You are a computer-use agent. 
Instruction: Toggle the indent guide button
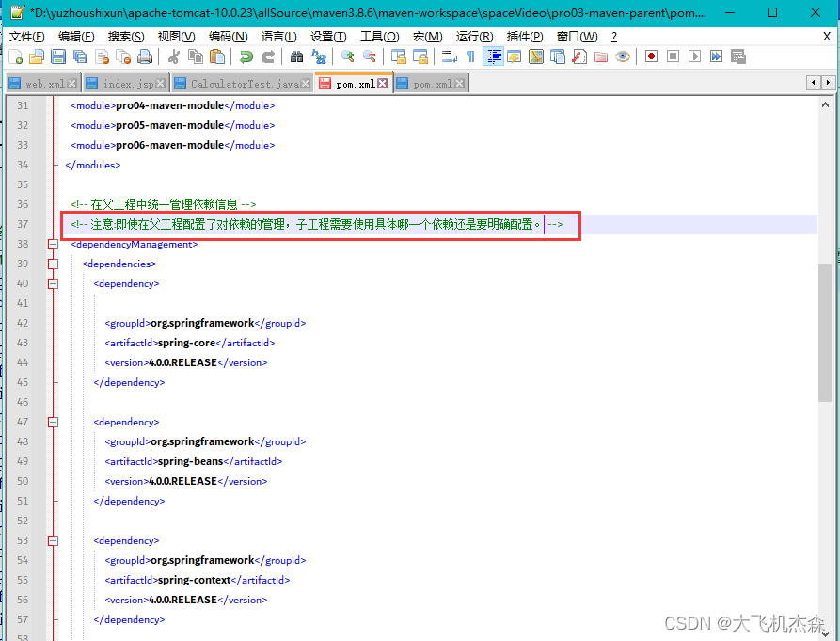(x=493, y=56)
